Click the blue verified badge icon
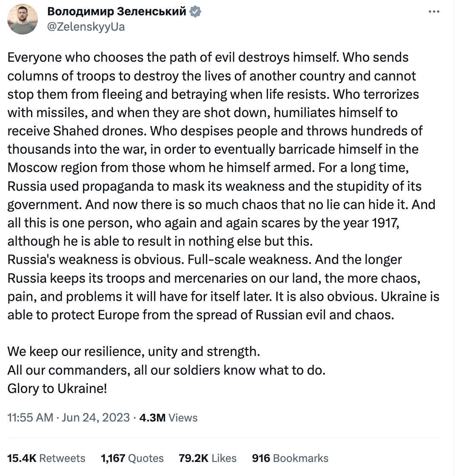The width and height of the screenshot is (456, 476). click(195, 11)
